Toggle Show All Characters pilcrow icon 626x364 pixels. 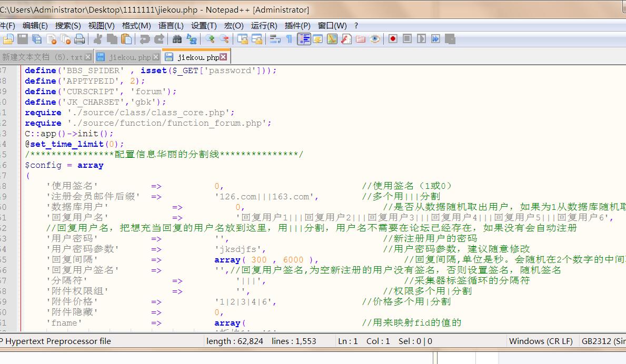pyautogui.click(x=289, y=39)
